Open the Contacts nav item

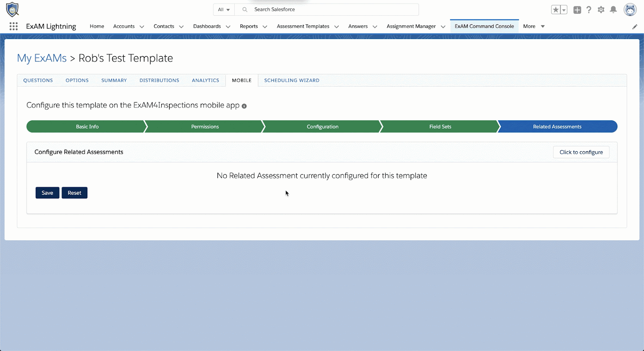(164, 26)
